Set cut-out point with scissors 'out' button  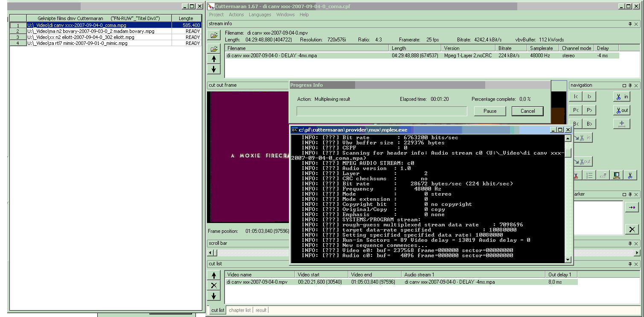coord(622,110)
